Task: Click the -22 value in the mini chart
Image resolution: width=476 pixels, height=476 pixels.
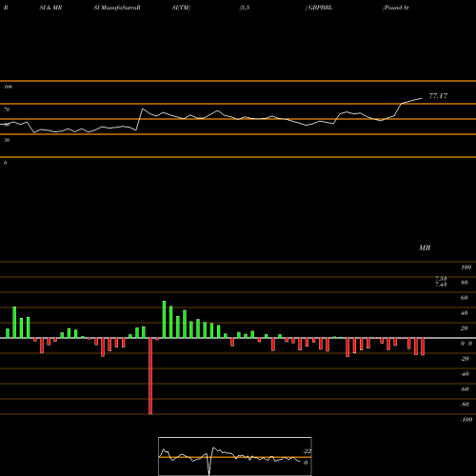Action: tap(307, 451)
